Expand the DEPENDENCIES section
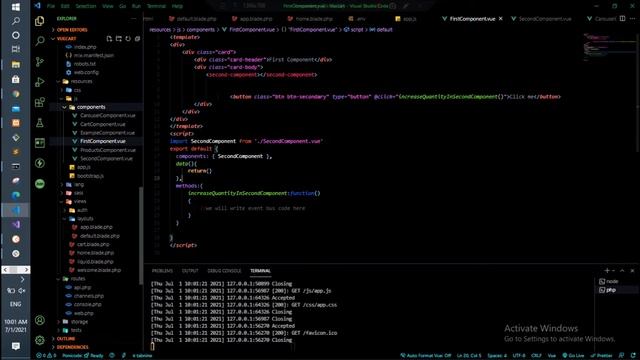This screenshot has height=360, width=640. coord(72,347)
